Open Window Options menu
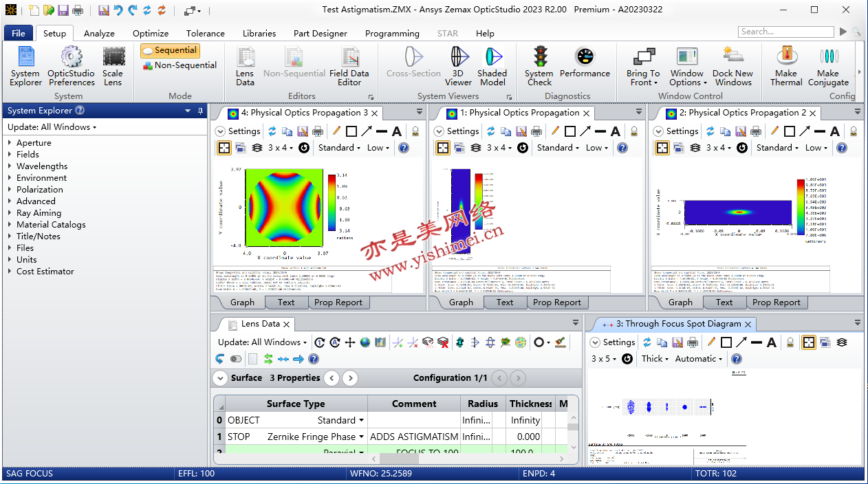 (x=686, y=67)
